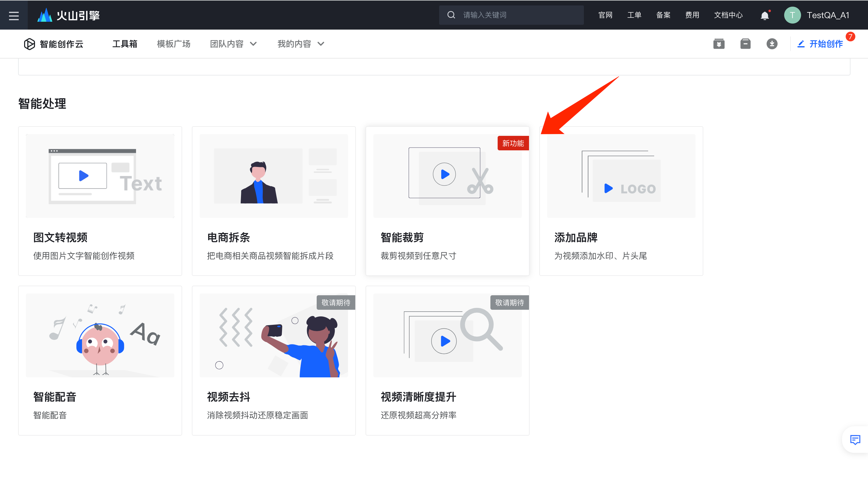The image size is (868, 477).
Task: Click the 智能创作云 logo icon
Action: 29,44
